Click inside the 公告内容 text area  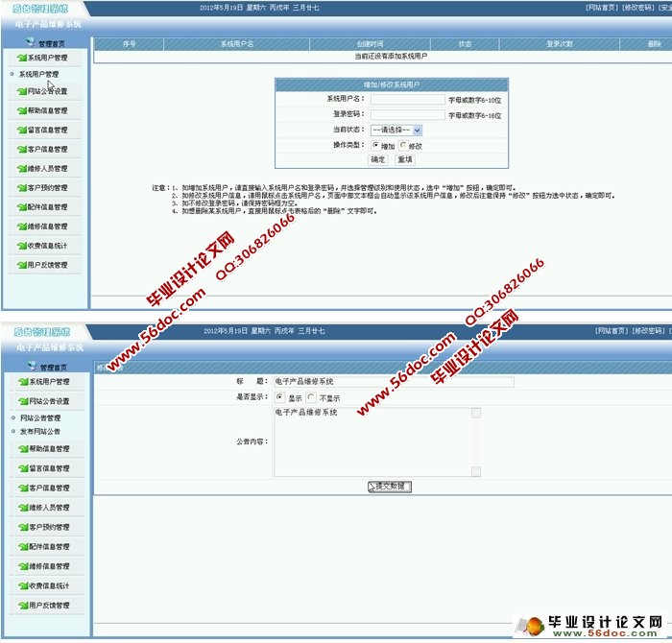(x=372, y=442)
